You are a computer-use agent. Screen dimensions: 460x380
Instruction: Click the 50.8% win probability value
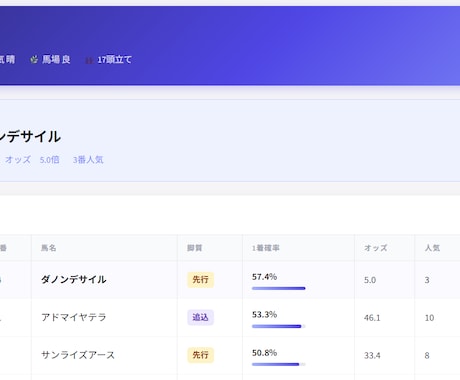(x=264, y=353)
